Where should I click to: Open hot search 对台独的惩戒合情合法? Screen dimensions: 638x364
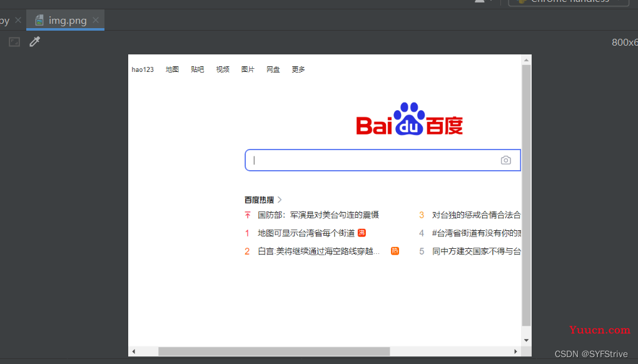click(x=477, y=215)
